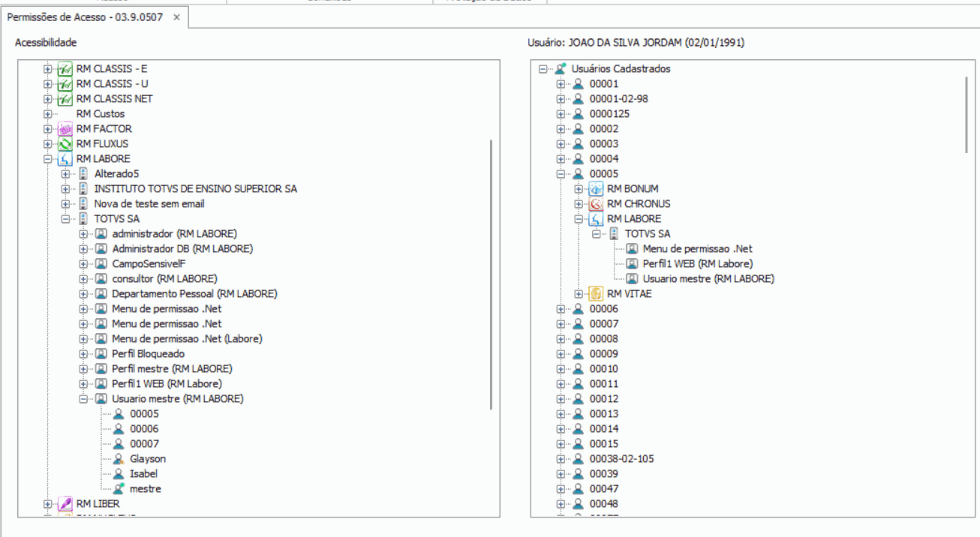Screen dimensions: 980x537
Task: Click the RM LABORE icon in Acessibilidade tree
Action: (x=65, y=159)
